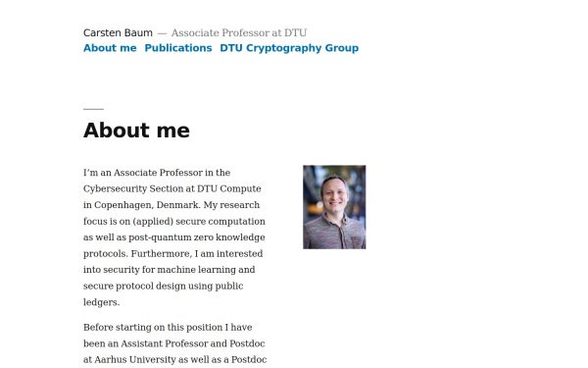Visit the DTU Cryptography Group link

tap(289, 48)
